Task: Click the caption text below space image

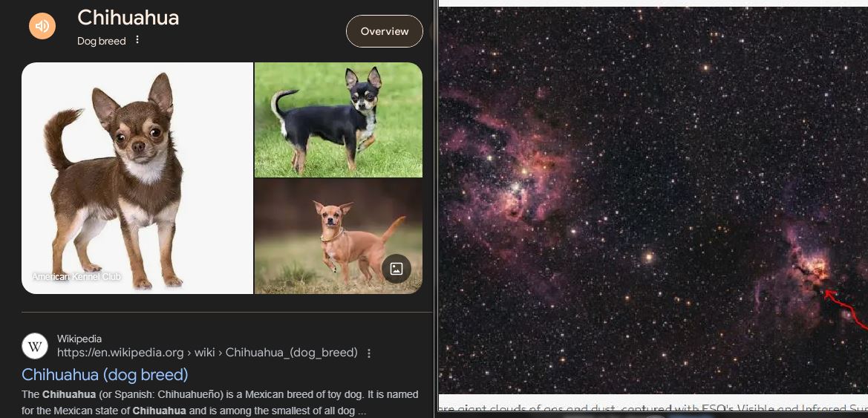Action: click(x=653, y=408)
